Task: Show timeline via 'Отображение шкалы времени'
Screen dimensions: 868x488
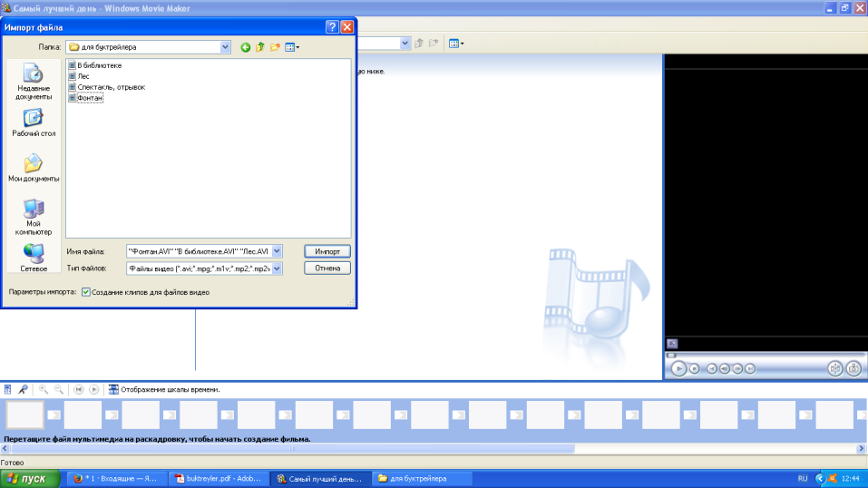Action: click(x=164, y=389)
